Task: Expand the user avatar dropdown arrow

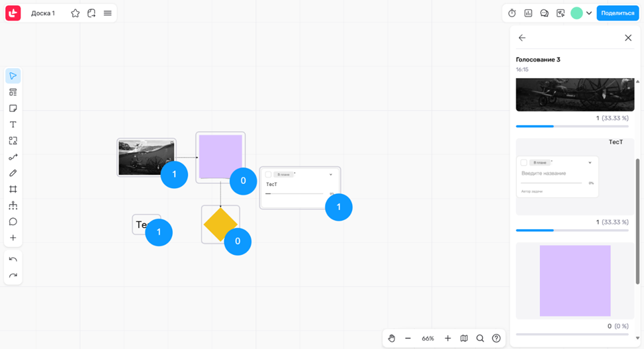Action: click(x=589, y=13)
